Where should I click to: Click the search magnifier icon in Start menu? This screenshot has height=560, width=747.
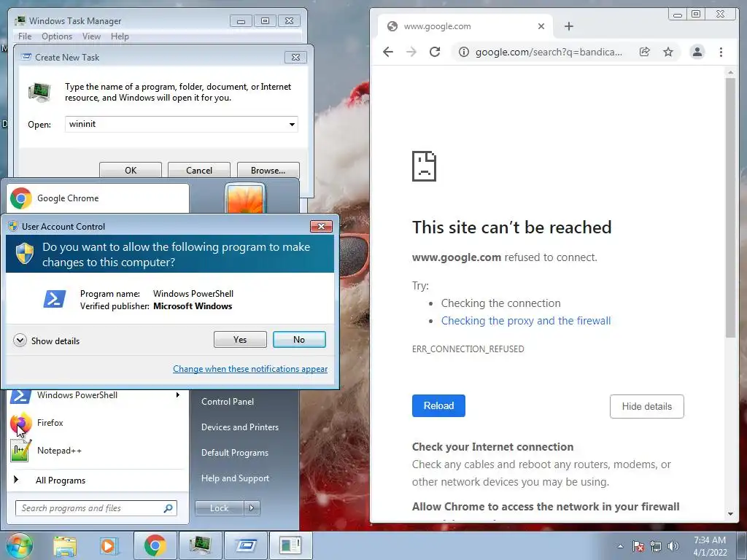coord(168,508)
